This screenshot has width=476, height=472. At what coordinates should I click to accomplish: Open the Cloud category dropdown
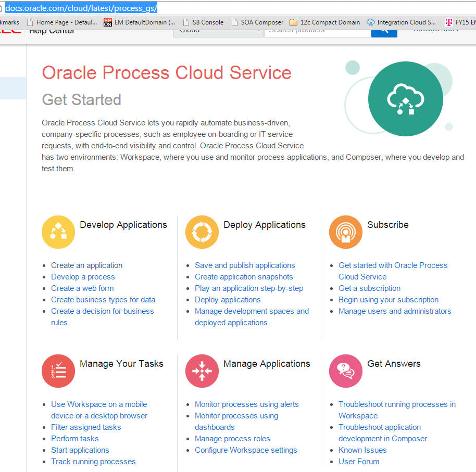pyautogui.click(x=218, y=33)
